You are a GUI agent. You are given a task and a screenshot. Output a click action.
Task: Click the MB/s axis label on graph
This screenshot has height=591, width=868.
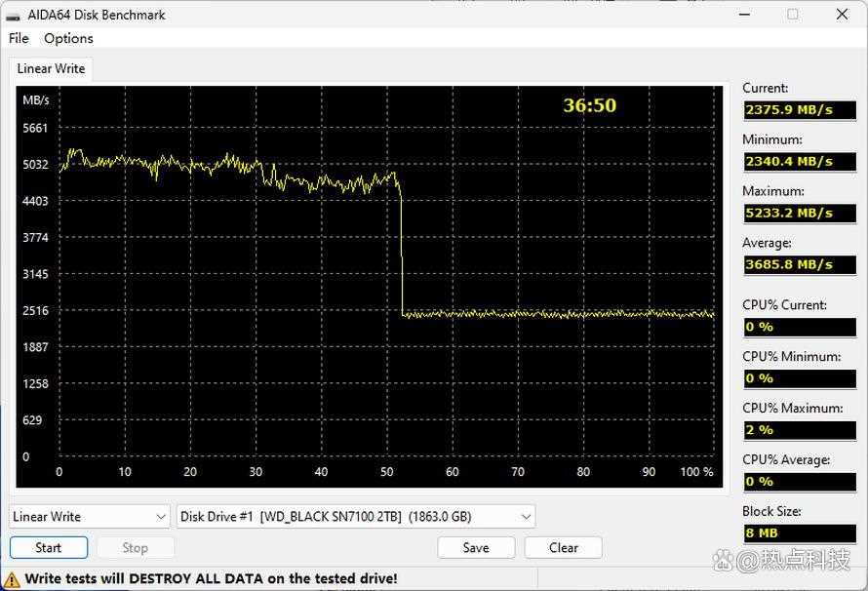[x=36, y=100]
